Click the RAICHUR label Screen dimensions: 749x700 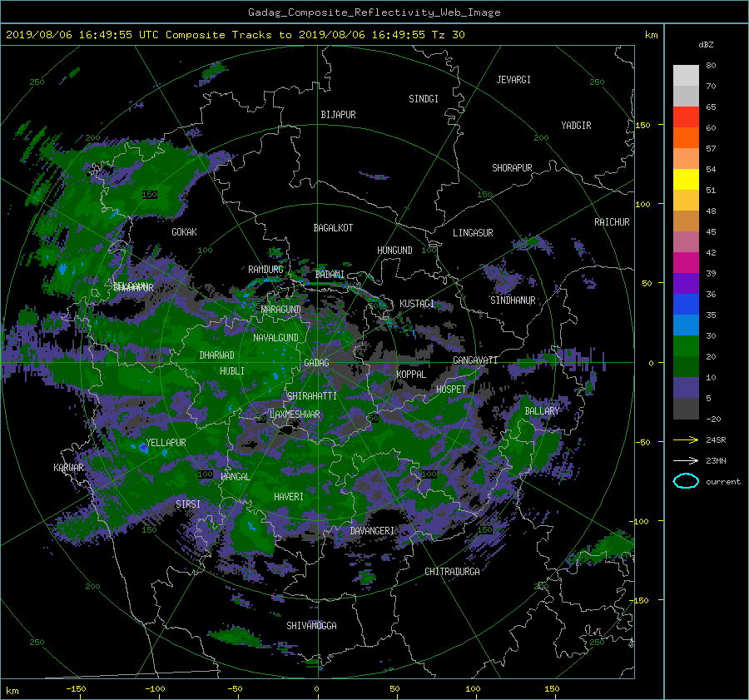pyautogui.click(x=612, y=222)
